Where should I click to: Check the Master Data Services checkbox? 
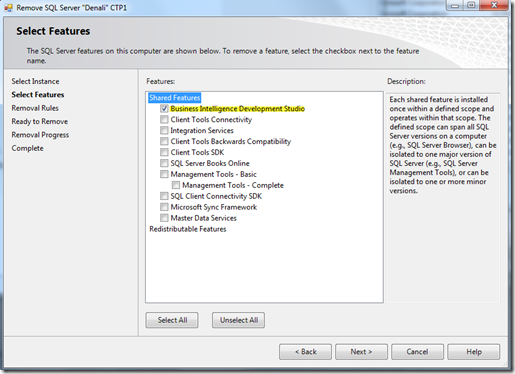[x=164, y=218]
